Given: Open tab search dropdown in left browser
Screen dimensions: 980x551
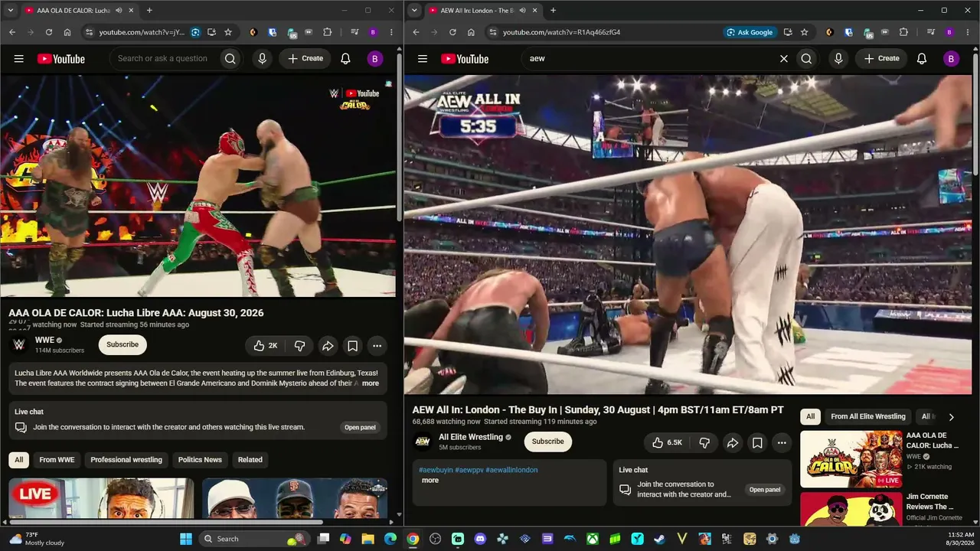Looking at the screenshot, I should coord(10,11).
